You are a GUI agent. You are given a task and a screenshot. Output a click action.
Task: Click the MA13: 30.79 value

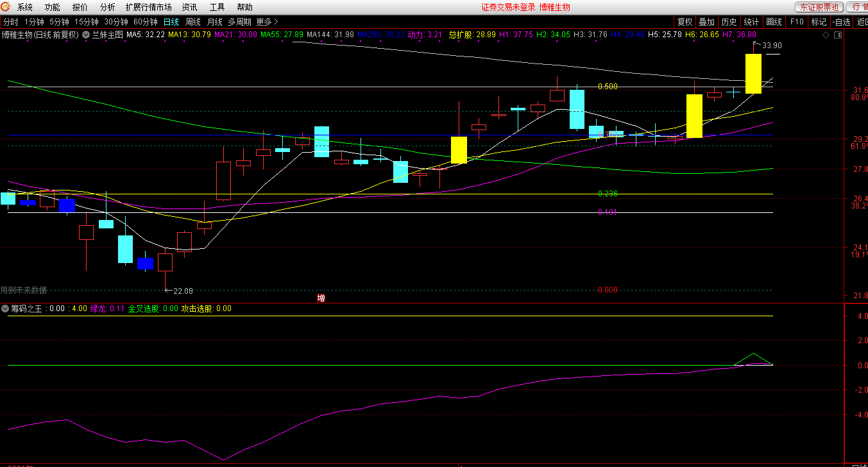click(190, 35)
